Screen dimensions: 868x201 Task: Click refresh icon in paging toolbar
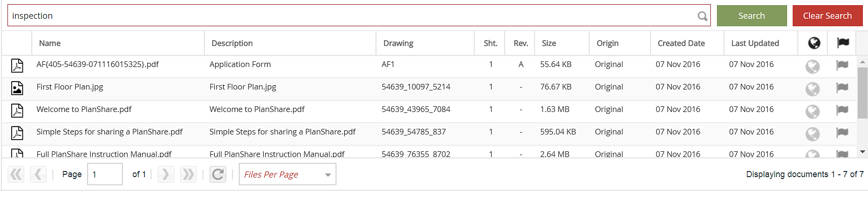coord(218,174)
